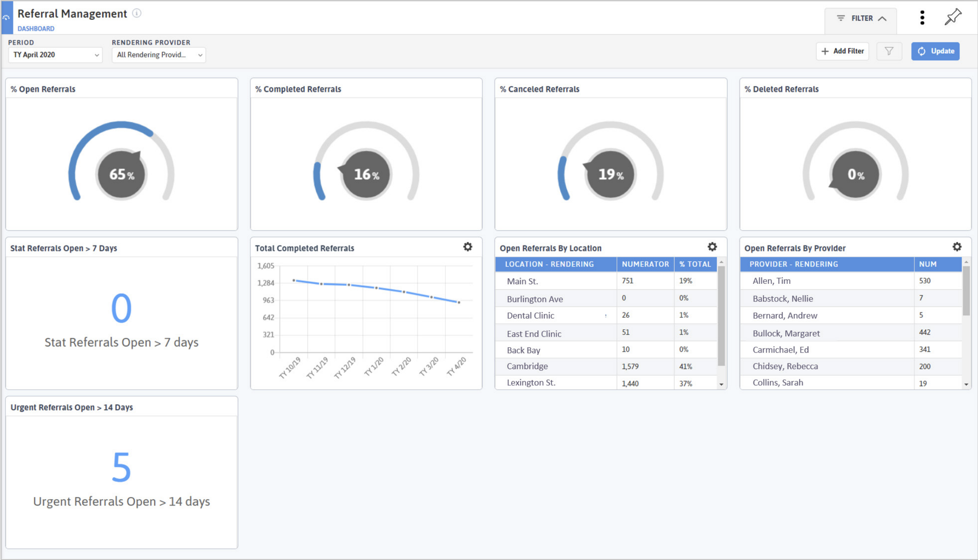Select the East End Clinic location row
This screenshot has height=560, width=978.
(606, 333)
